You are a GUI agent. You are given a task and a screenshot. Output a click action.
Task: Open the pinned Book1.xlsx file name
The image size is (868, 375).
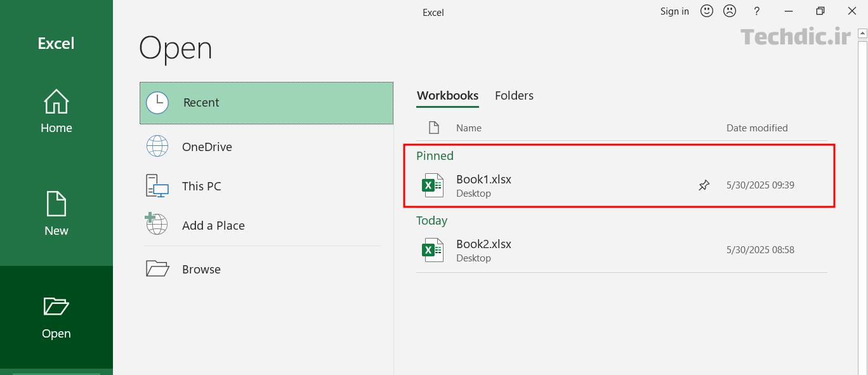(483, 180)
